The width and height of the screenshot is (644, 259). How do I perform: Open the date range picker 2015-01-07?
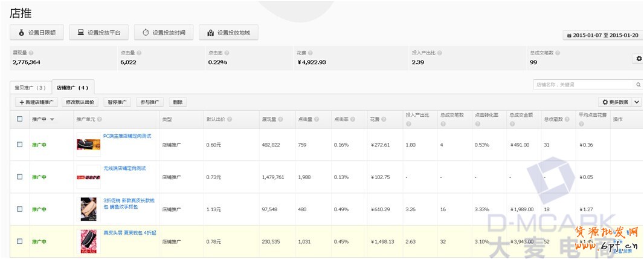coord(602,35)
